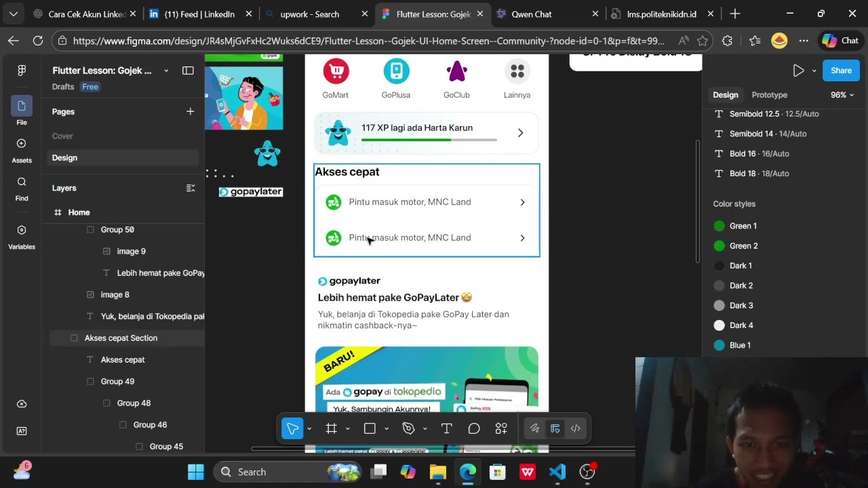Open the Copilot Chat button
This screenshot has height=488, width=868.
tap(840, 41)
